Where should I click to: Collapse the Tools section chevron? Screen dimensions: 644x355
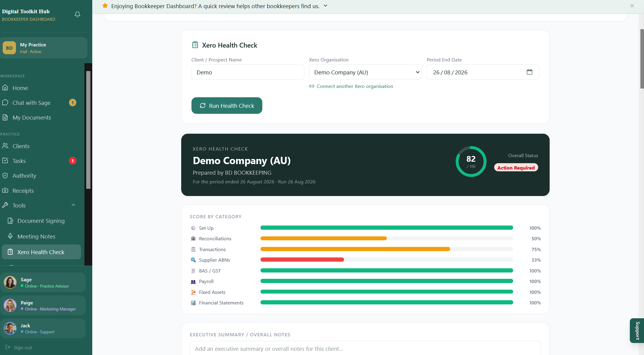coord(73,205)
